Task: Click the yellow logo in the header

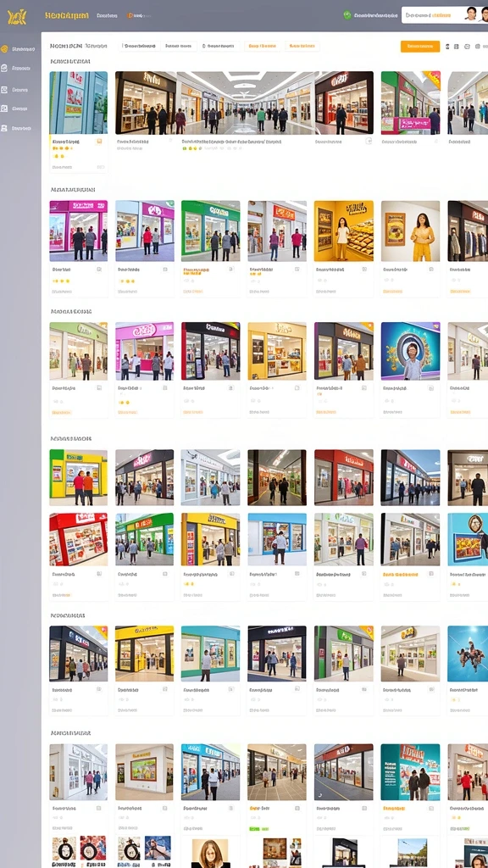Action: [x=17, y=17]
